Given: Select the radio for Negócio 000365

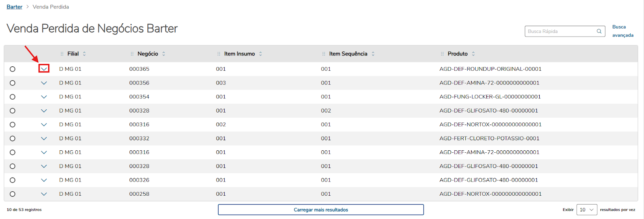Looking at the screenshot, I should (x=12, y=69).
